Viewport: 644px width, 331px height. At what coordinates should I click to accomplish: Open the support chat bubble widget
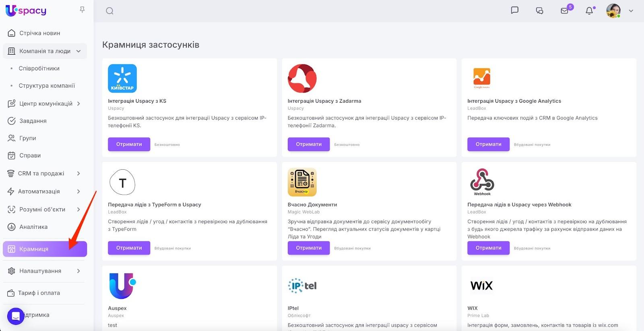tap(16, 316)
